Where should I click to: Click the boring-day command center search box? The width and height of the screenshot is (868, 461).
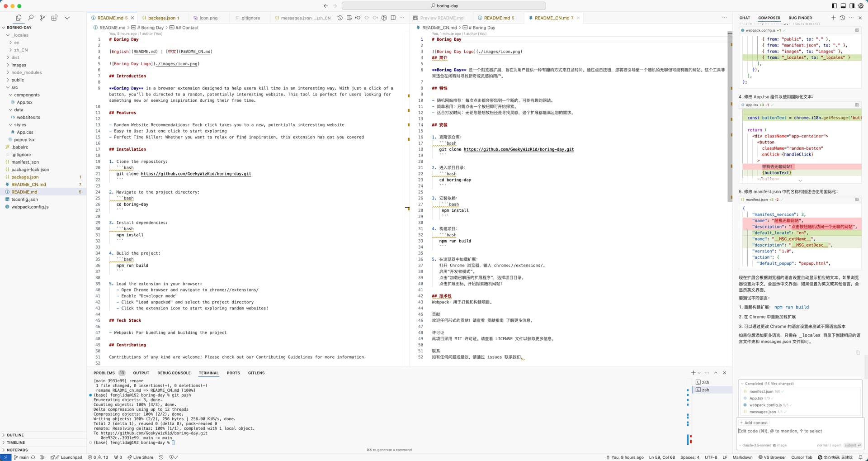pyautogui.click(x=443, y=6)
